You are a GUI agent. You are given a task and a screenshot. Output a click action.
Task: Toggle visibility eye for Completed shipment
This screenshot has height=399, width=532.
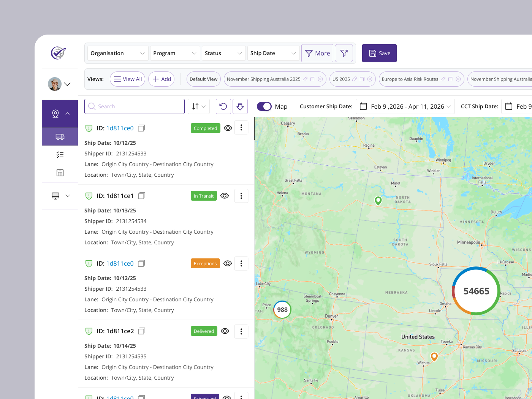[228, 128]
